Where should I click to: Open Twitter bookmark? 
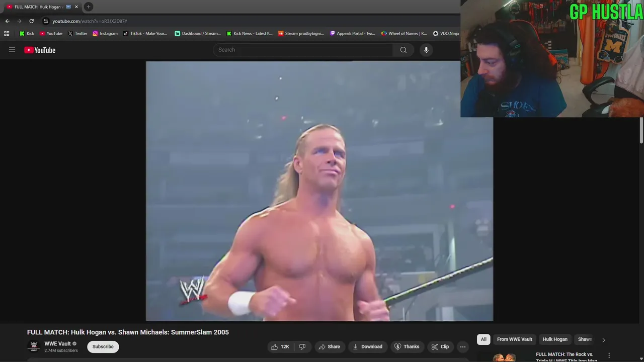(77, 34)
